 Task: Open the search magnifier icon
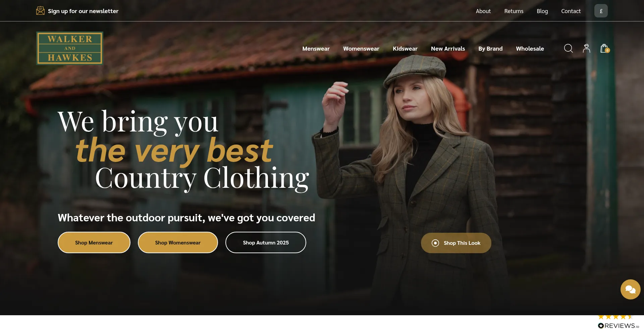point(568,49)
